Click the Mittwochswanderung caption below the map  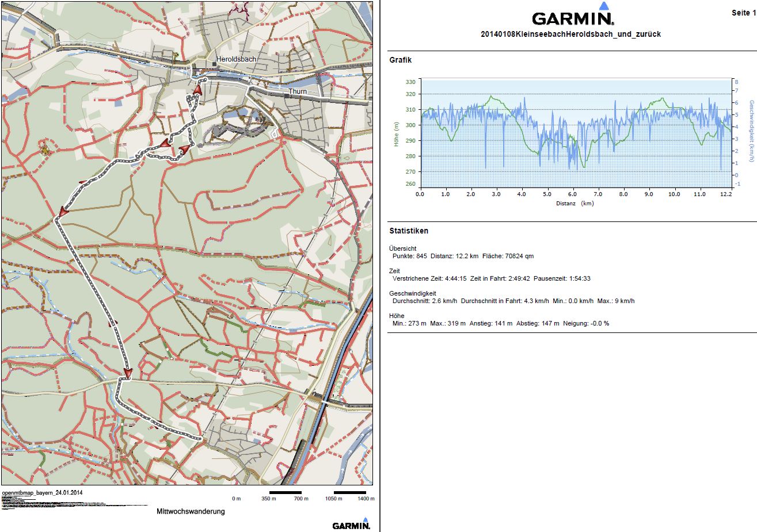coord(191,511)
